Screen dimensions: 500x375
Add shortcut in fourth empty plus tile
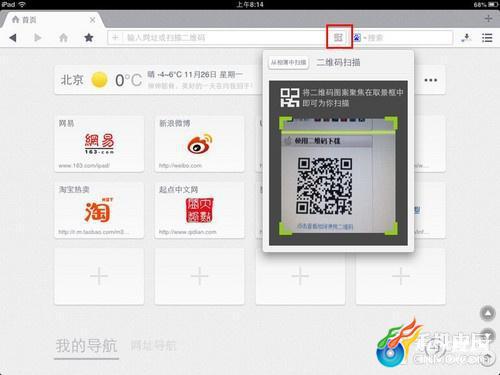400,276
